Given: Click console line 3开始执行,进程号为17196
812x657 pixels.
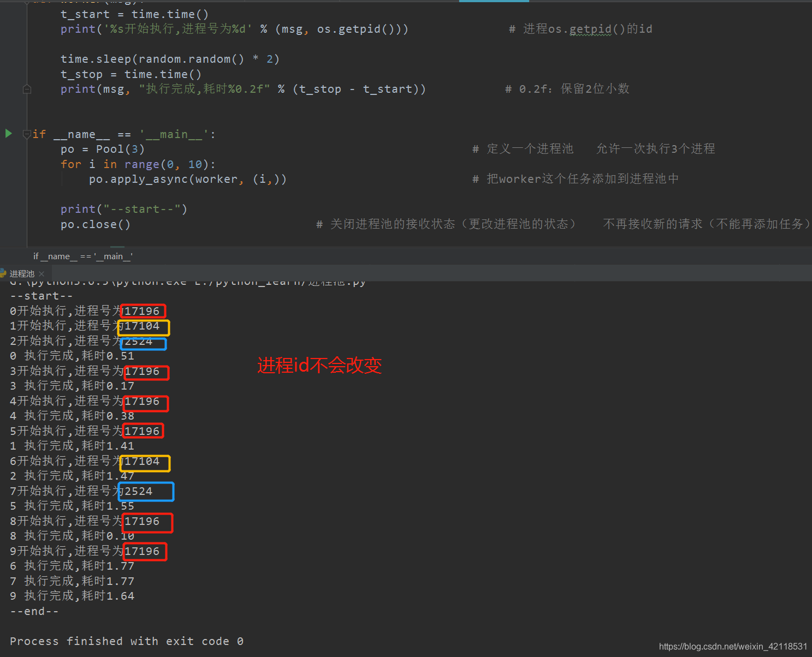Looking at the screenshot, I should point(85,371).
